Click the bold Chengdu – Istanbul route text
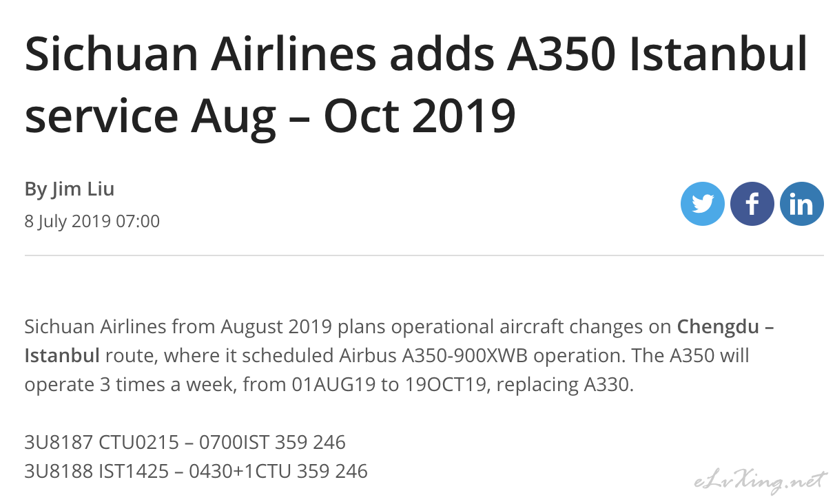This screenshot has height=504, width=835. pos(400,341)
